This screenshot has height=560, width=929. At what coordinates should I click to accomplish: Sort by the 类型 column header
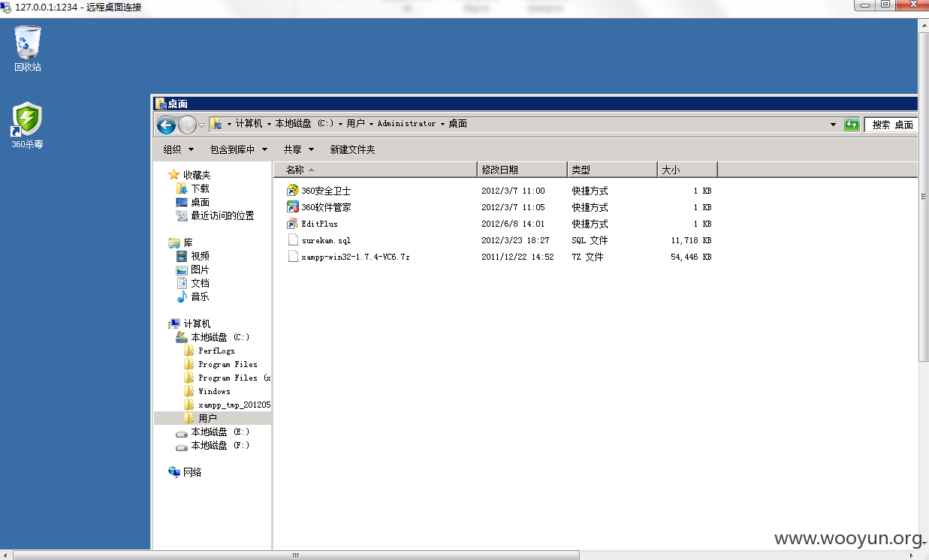tap(612, 170)
